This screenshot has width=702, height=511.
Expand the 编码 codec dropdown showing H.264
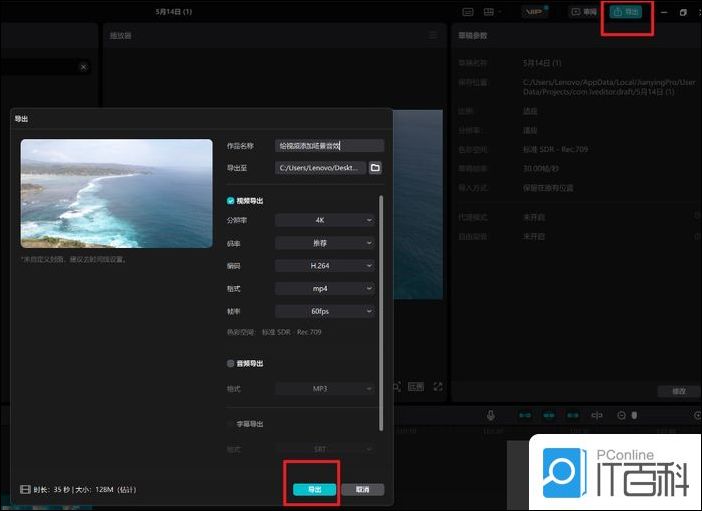point(324,265)
